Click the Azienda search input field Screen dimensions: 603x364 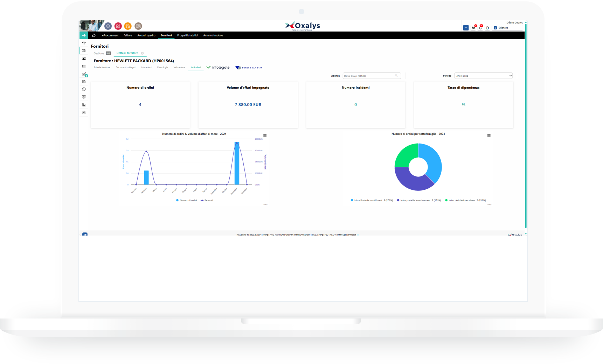pos(372,76)
